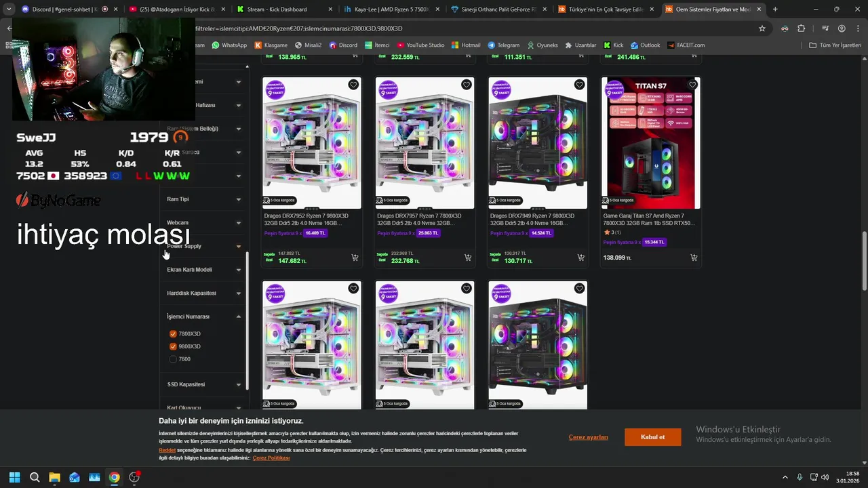Favorite the Dragos DRX7949 listing with heart icon
868x488 pixels.
tap(579, 85)
